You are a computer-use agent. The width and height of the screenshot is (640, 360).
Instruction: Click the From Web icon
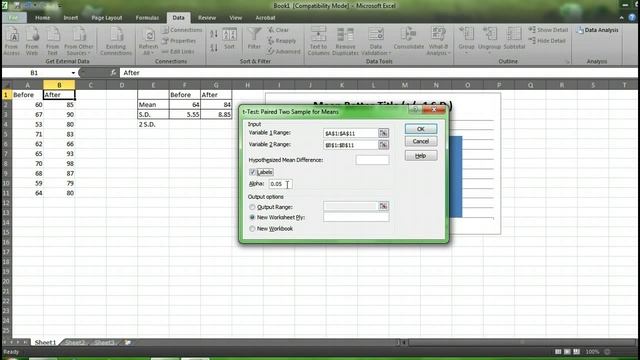point(32,41)
